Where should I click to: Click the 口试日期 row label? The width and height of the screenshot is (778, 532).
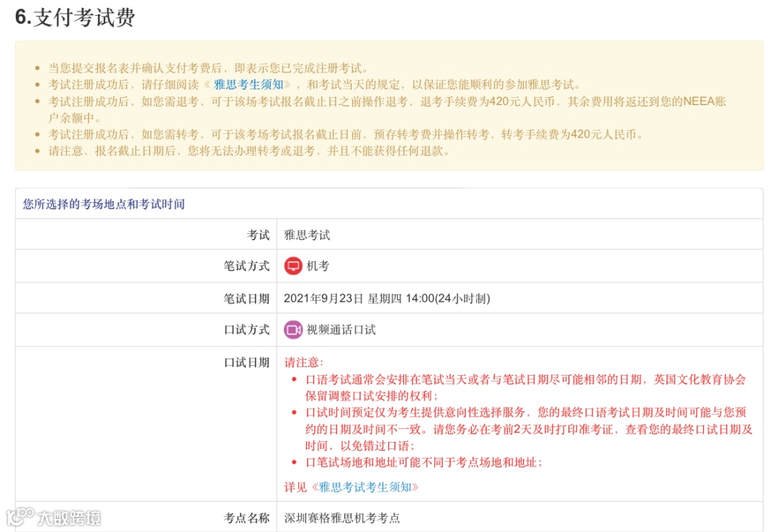246,362
